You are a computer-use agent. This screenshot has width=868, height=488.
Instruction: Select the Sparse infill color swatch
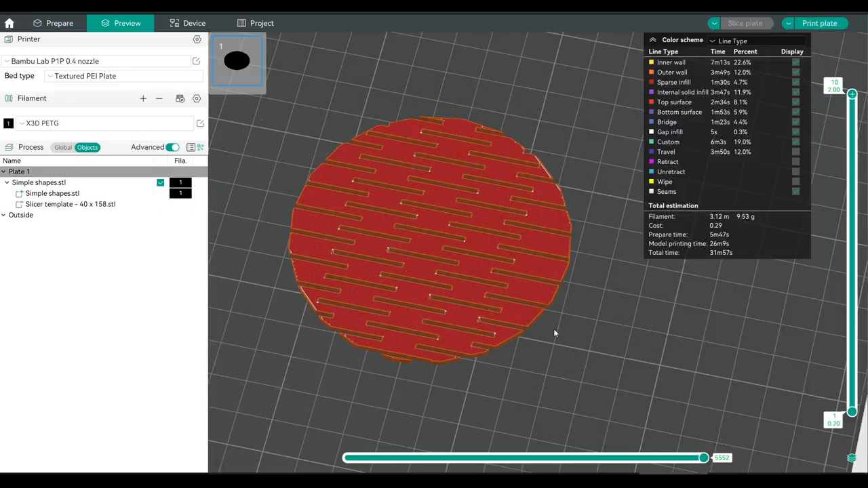(x=651, y=82)
